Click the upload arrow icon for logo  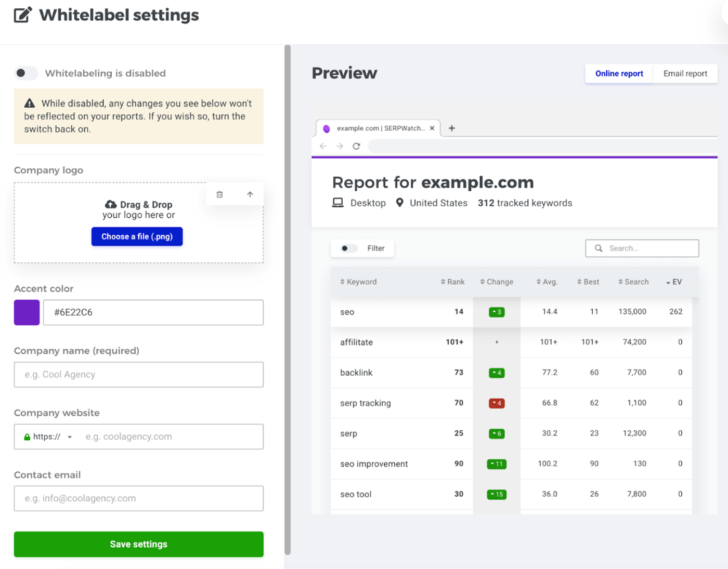pos(250,194)
